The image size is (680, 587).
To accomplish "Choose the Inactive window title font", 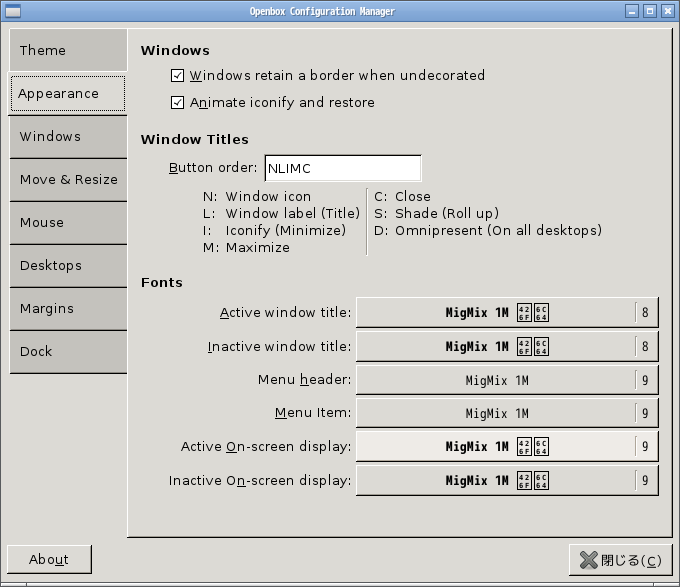I will tap(507, 346).
